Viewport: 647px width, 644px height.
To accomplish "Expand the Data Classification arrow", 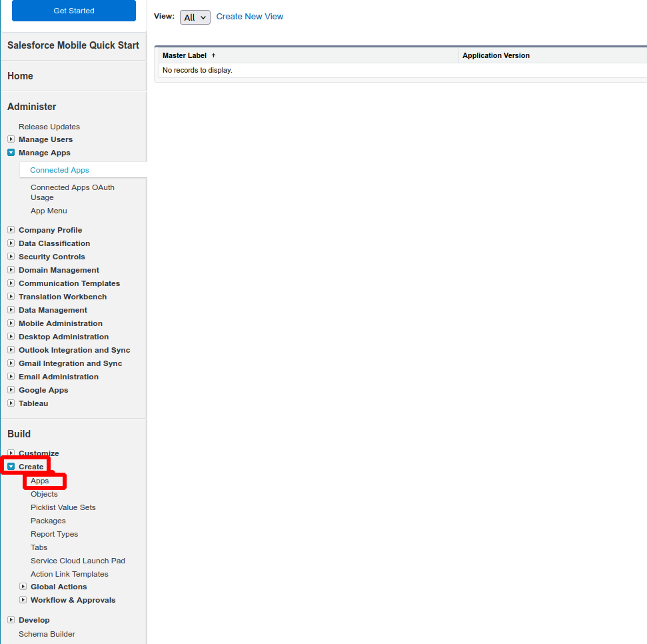I will pos(11,243).
